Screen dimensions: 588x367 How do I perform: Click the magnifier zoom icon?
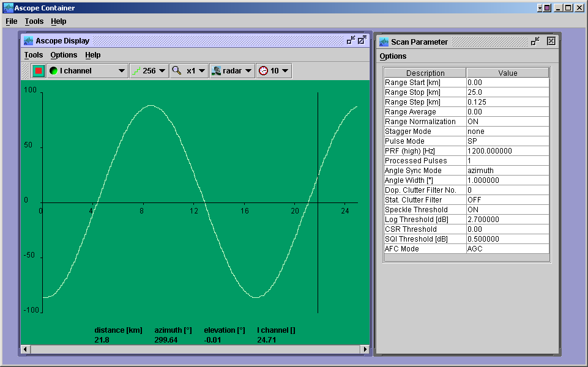(x=177, y=70)
